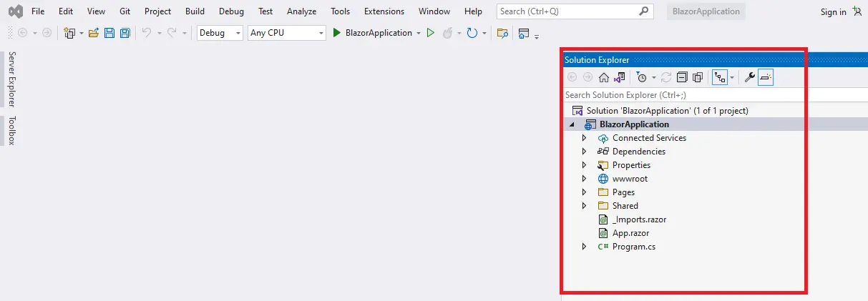Open the File menu
868x301 pixels.
coord(38,11)
